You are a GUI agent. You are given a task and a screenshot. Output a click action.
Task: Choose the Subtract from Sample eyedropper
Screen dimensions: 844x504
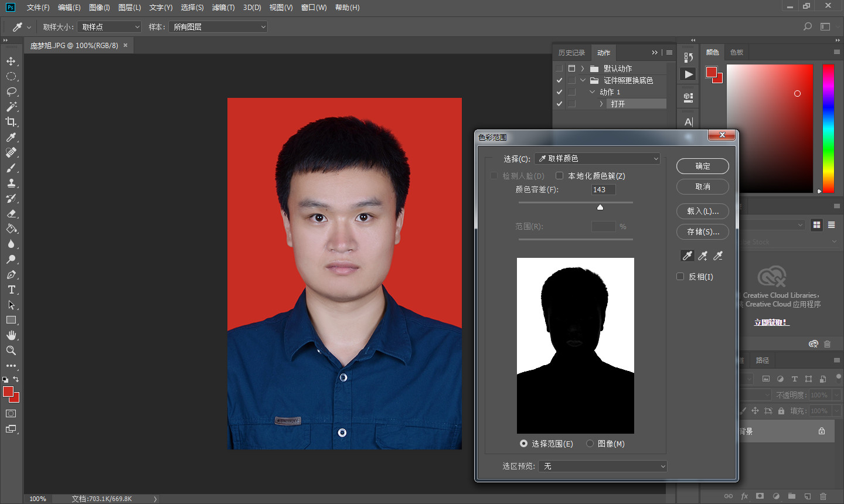[x=718, y=256]
